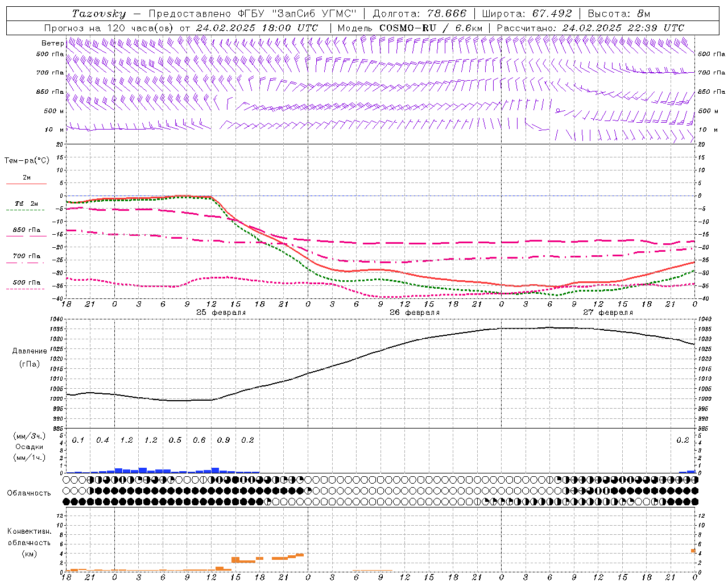Click the Давление pressure axis label
Screen dimensions: 728x582
[30, 351]
